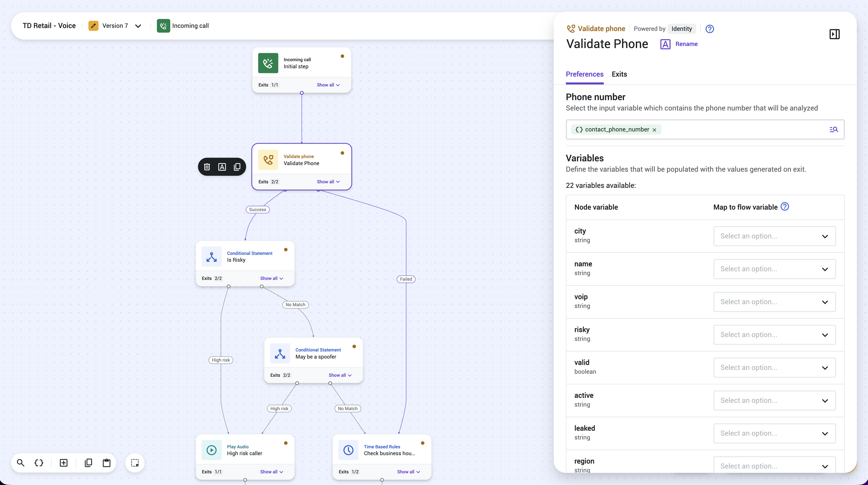Expand the valid boolean mapping dropdown
The image size is (868, 485).
tap(774, 368)
